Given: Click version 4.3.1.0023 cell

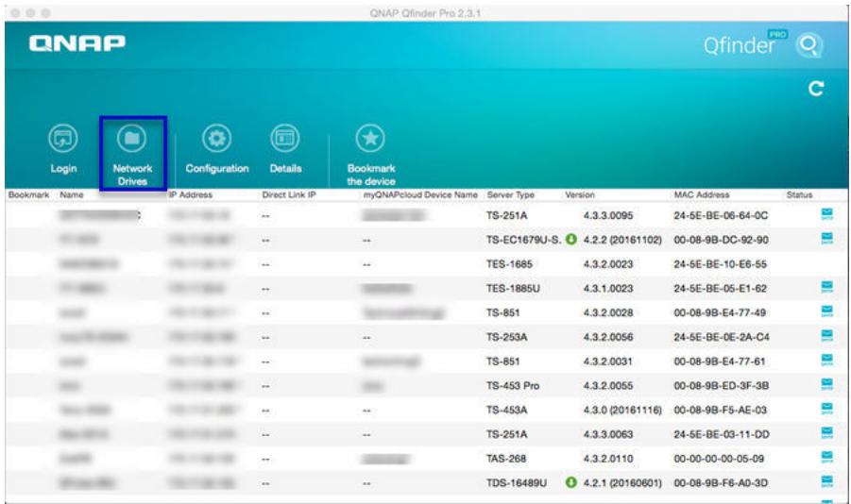Looking at the screenshot, I should tap(608, 289).
